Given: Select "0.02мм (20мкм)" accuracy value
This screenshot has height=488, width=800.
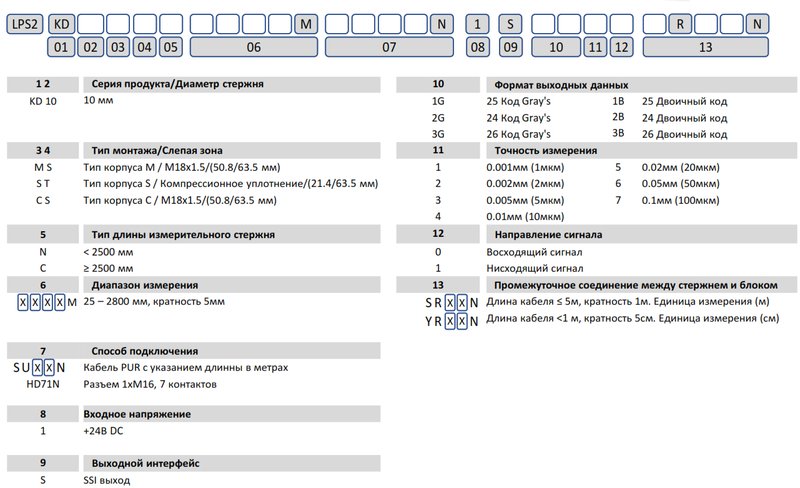Looking at the screenshot, I should [x=681, y=167].
